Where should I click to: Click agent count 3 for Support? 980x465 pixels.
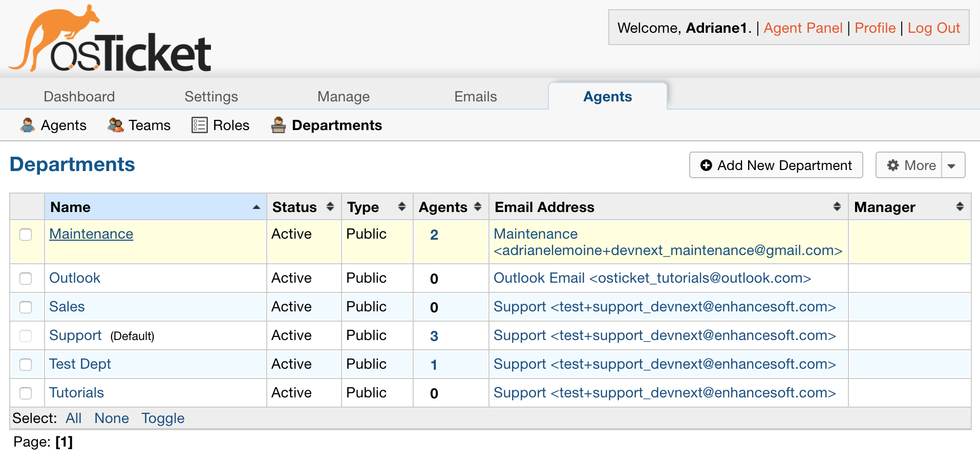434,336
